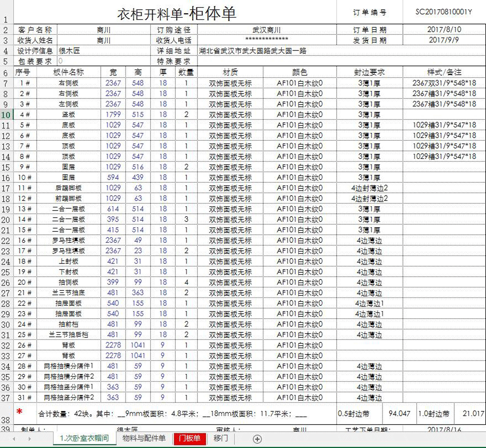The height and width of the screenshot is (448, 486).
Task: Click the 封边要求 column heading cell
Action: click(x=369, y=72)
